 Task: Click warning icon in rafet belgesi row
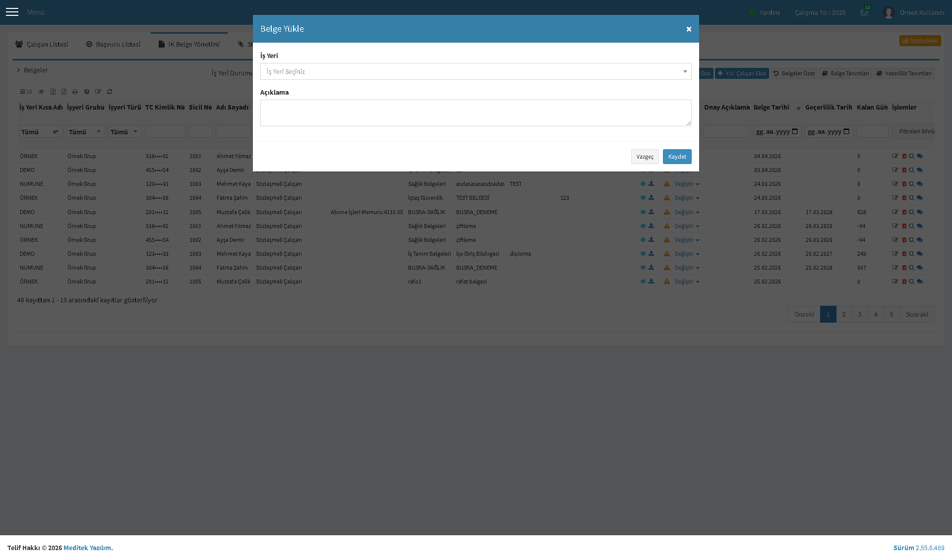coord(667,281)
